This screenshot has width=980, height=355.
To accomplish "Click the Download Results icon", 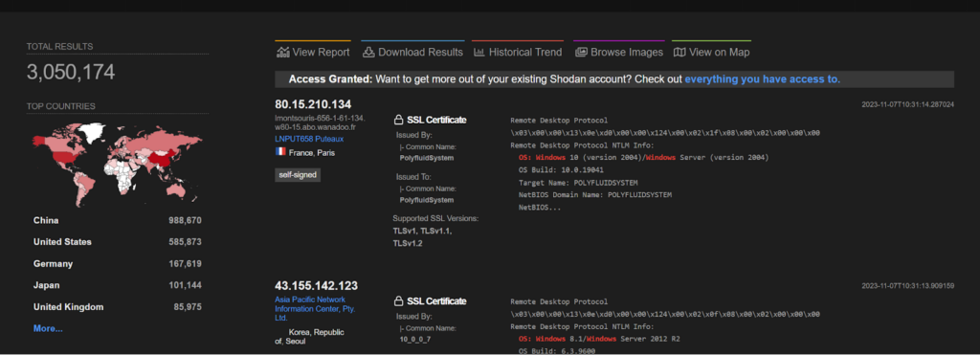I will pos(368,53).
